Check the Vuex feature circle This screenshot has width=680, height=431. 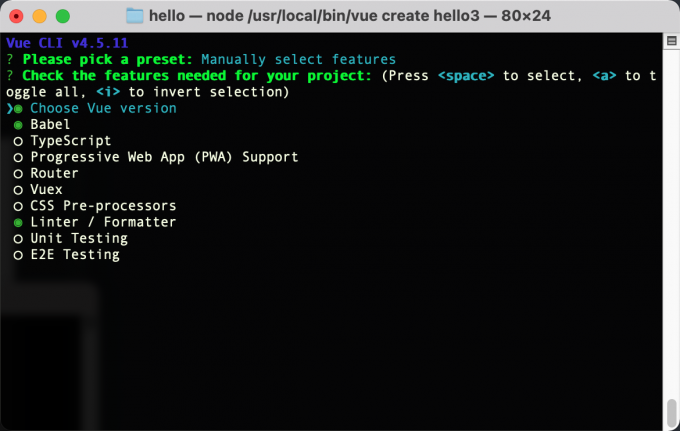pos(18,190)
